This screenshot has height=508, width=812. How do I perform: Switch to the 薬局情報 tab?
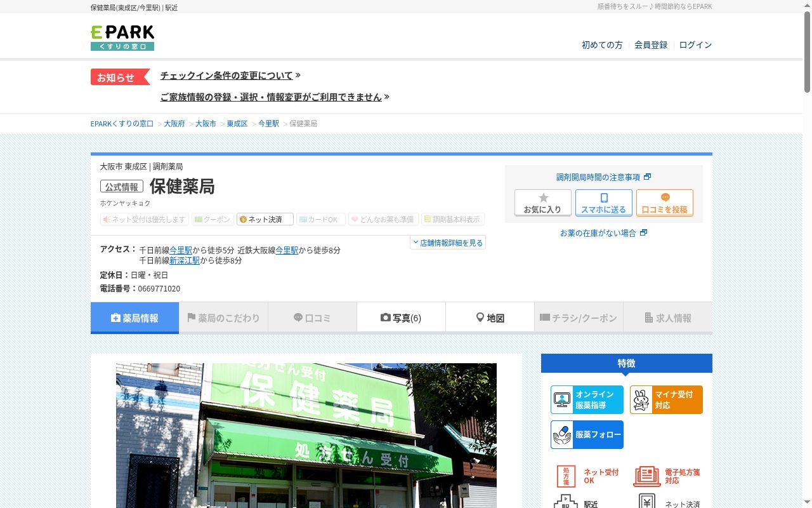click(134, 317)
